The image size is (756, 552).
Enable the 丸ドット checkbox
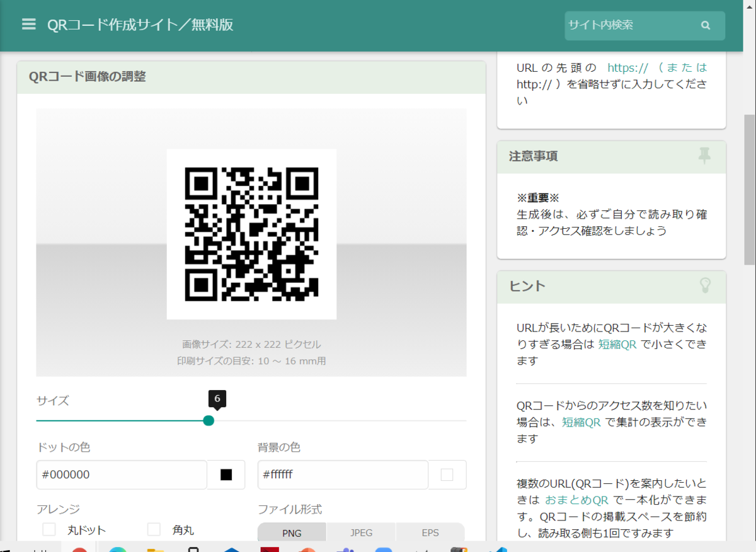(x=49, y=529)
